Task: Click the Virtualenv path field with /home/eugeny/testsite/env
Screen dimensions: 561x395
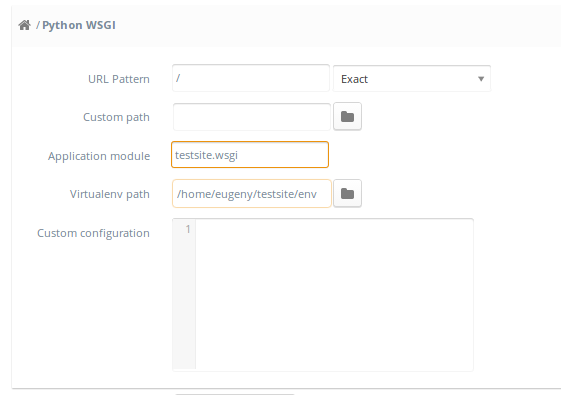Action: click(x=252, y=194)
